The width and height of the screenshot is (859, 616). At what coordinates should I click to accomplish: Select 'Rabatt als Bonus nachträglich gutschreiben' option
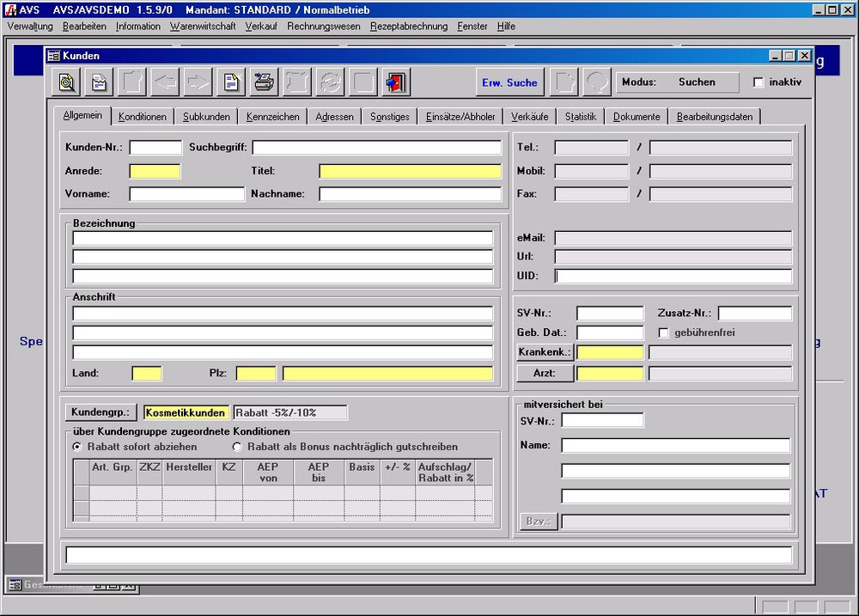pyautogui.click(x=238, y=447)
